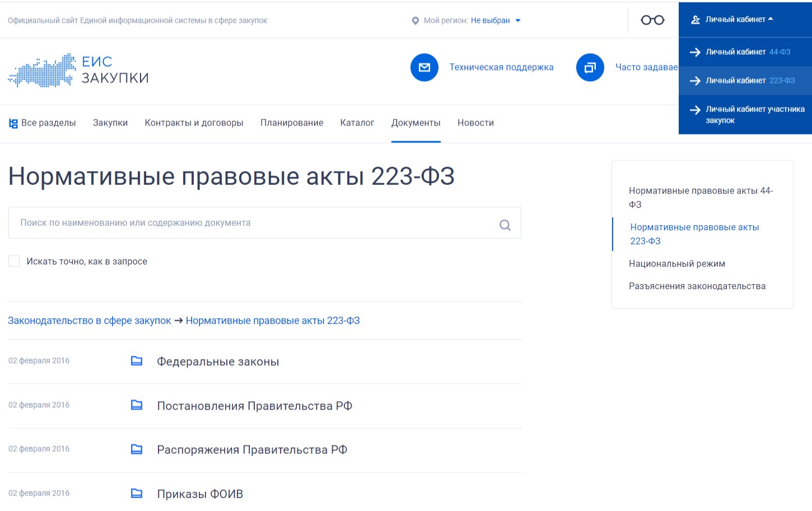
Task: Click the magnifier search icon in search field
Action: (x=505, y=225)
